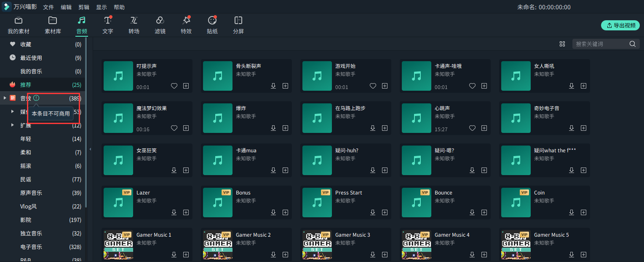Click the 导出视频 export button
This screenshot has height=262, width=644.
620,25
